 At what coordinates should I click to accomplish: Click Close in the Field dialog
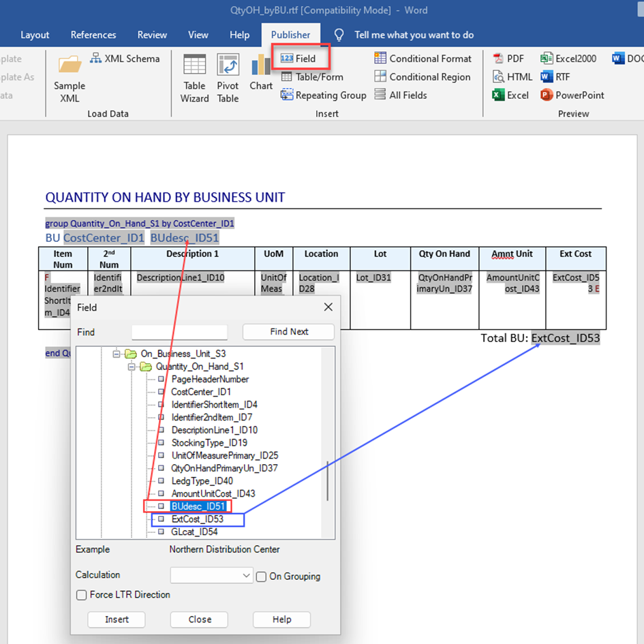(200, 619)
